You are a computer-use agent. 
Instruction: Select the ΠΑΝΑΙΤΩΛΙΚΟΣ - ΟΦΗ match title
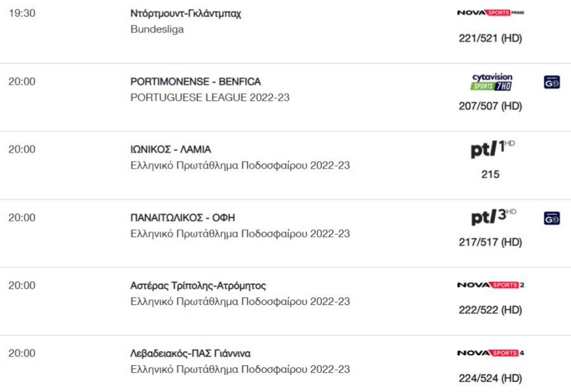tap(183, 218)
